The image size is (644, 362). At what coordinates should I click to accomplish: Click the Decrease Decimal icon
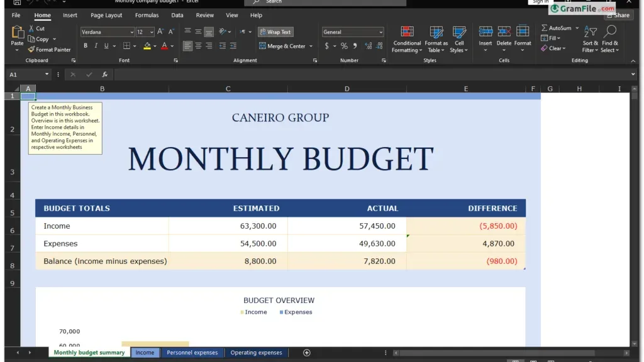379,46
